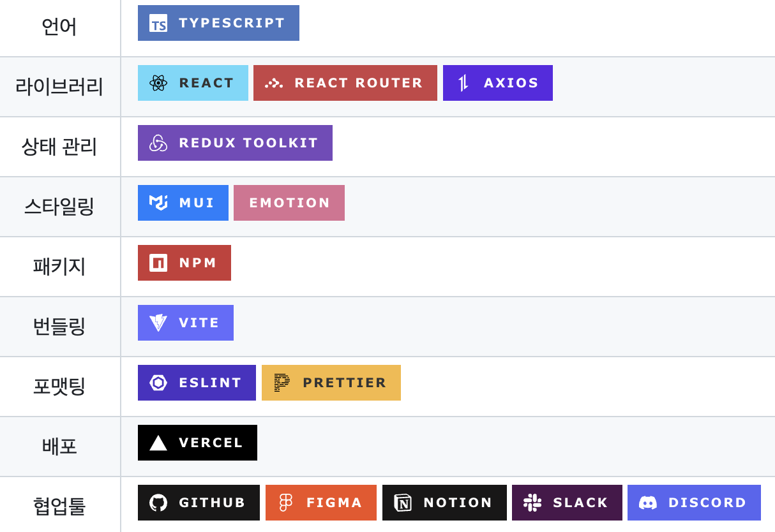The width and height of the screenshot is (775, 532).
Task: Open the Axios badge link
Action: pyautogui.click(x=498, y=83)
